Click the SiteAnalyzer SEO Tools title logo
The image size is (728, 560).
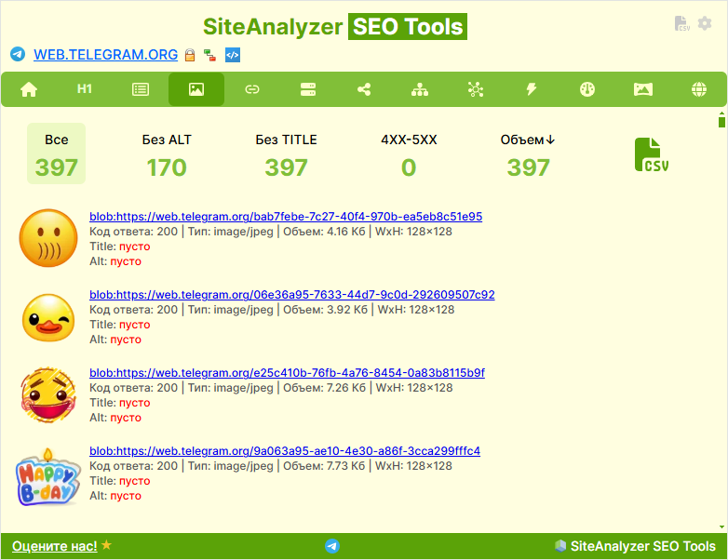tap(335, 26)
